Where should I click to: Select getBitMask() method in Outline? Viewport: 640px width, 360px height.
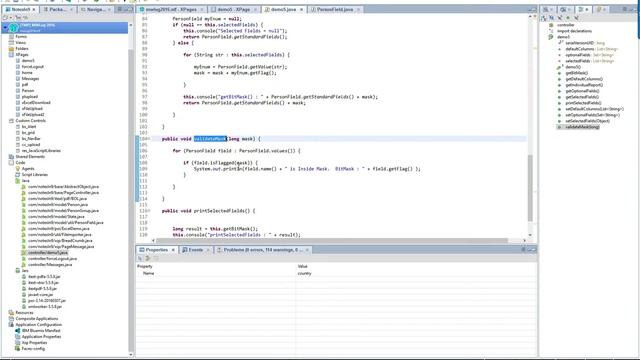click(x=577, y=73)
